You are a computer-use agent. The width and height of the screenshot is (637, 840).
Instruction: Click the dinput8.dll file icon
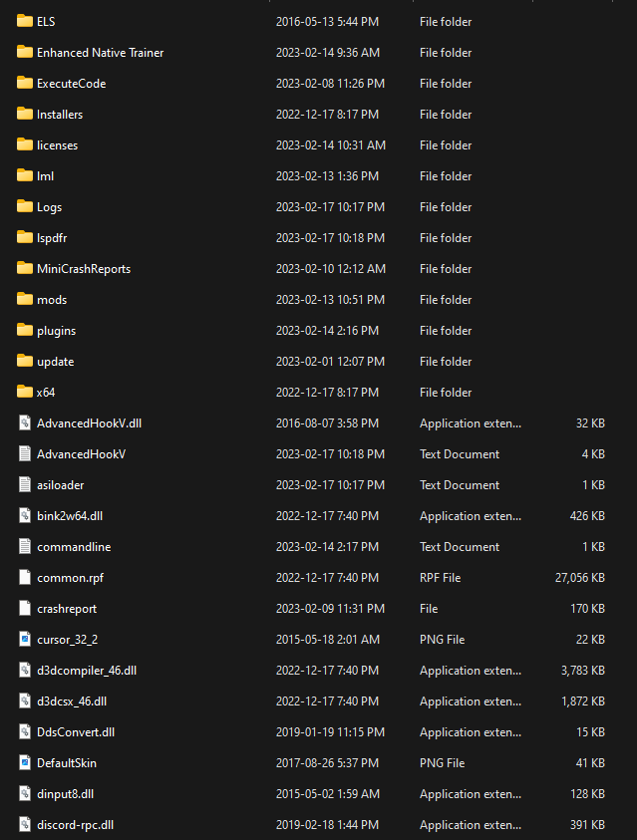pyautogui.click(x=25, y=793)
